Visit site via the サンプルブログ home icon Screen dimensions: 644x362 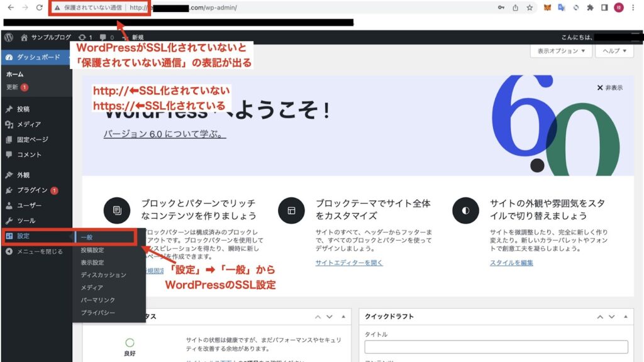click(x=25, y=37)
